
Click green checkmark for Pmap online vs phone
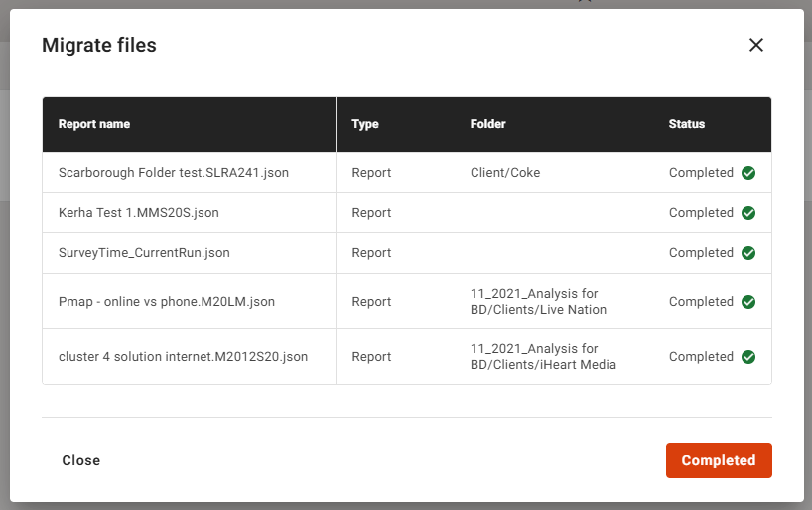point(748,302)
